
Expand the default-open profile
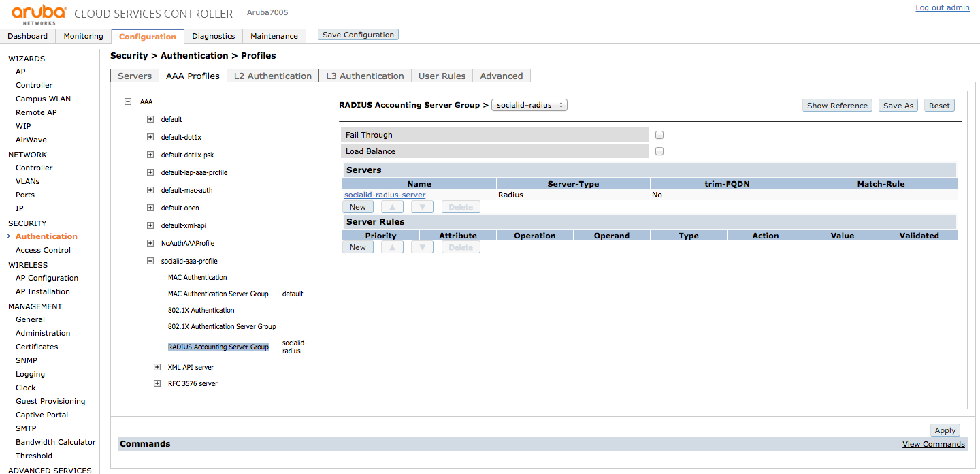[x=150, y=208]
